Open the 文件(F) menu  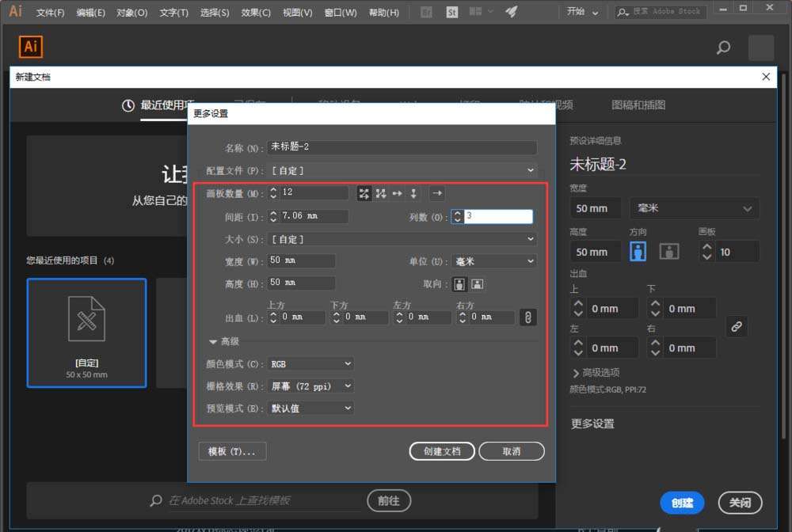coord(50,13)
